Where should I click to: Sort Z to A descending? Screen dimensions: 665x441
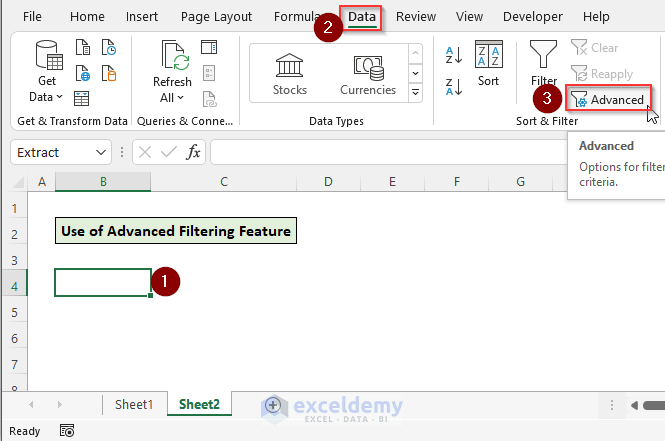(x=453, y=86)
